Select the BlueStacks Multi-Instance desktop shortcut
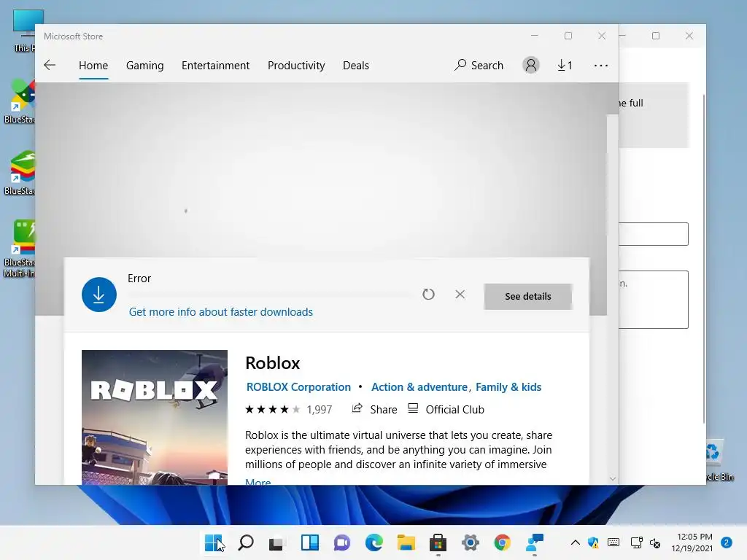 19,249
